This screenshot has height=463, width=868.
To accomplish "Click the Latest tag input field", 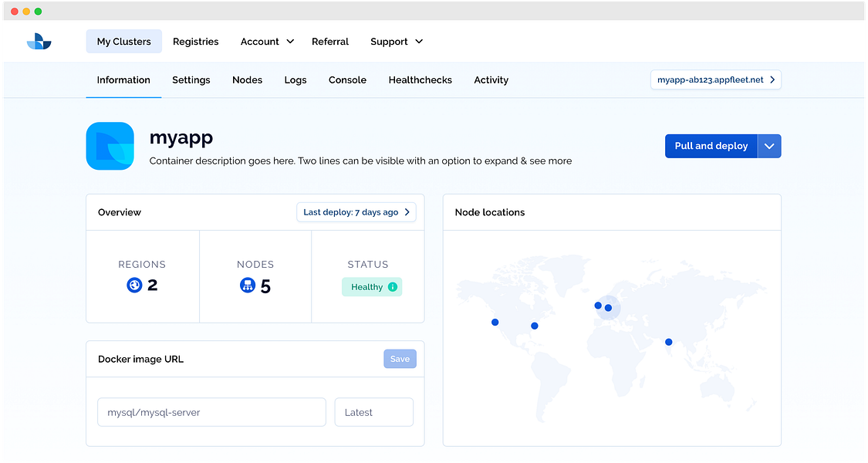I will tap(373, 412).
